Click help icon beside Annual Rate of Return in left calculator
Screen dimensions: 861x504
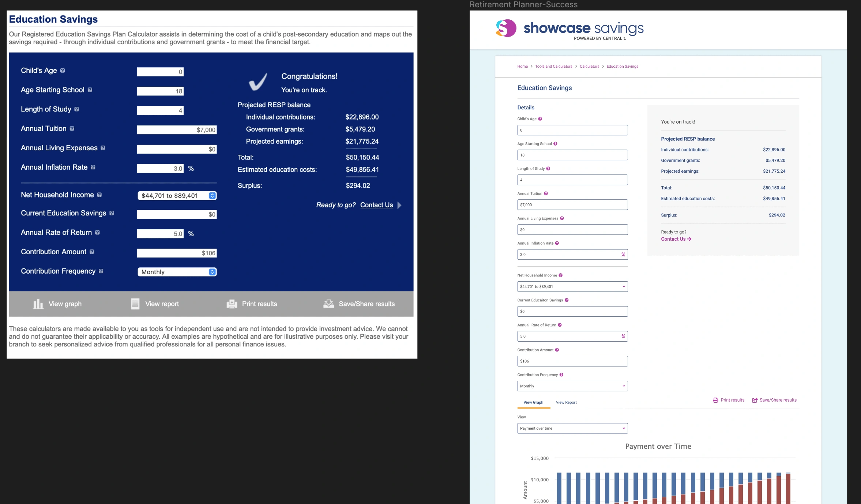[x=97, y=233]
